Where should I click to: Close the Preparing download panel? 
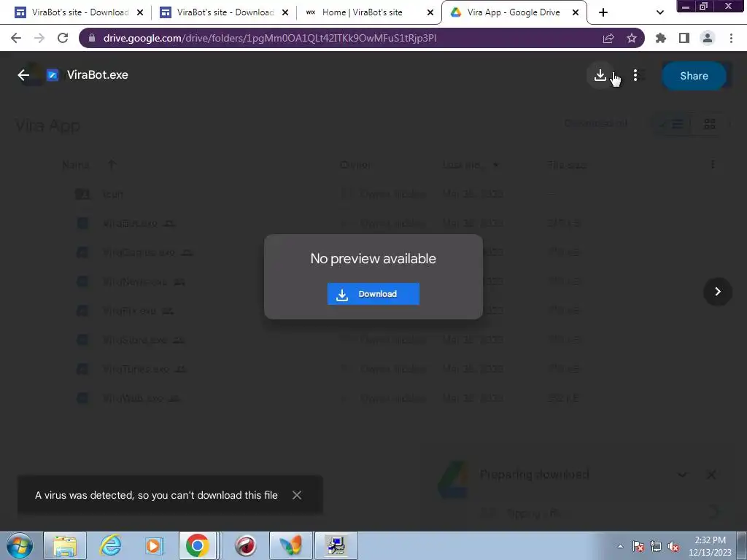[x=711, y=475]
